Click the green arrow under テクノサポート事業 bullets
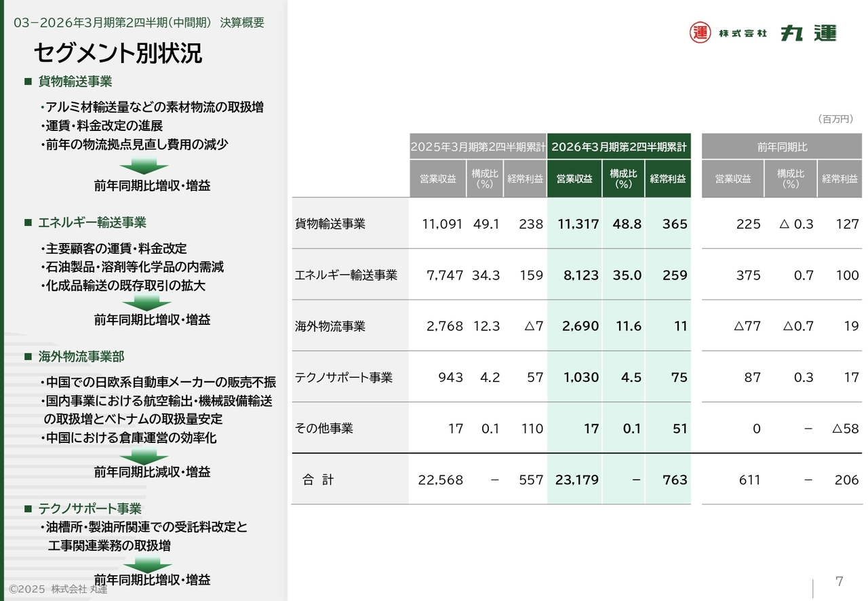The height and width of the screenshot is (601, 868). click(147, 564)
